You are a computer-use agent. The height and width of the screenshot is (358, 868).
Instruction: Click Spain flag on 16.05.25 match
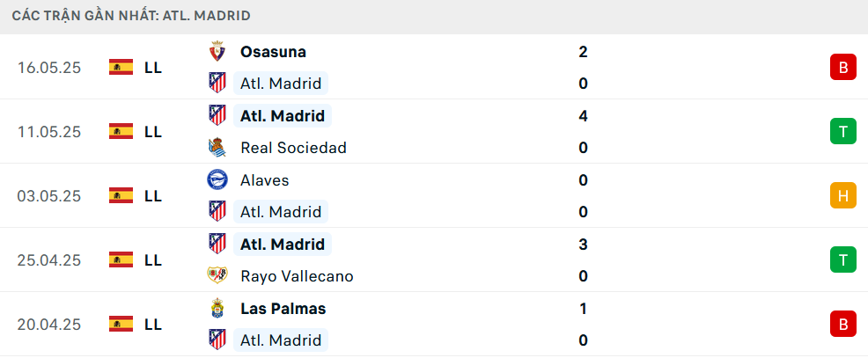121,67
